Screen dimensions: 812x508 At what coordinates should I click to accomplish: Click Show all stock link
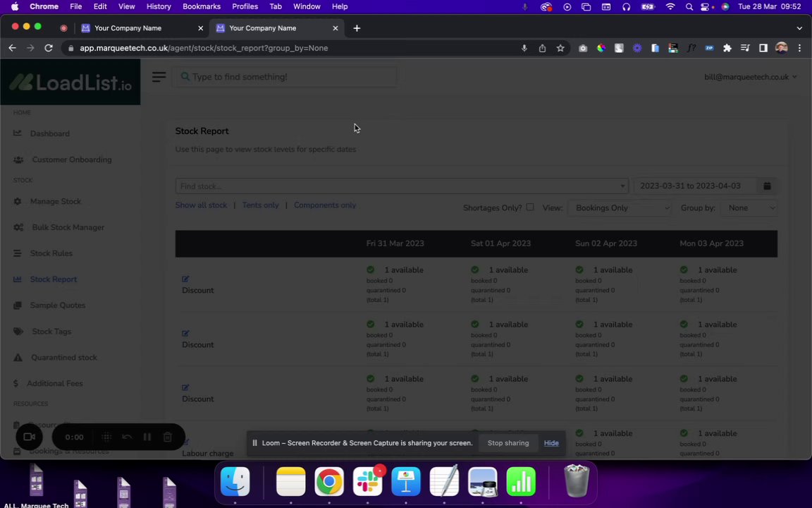(x=201, y=205)
